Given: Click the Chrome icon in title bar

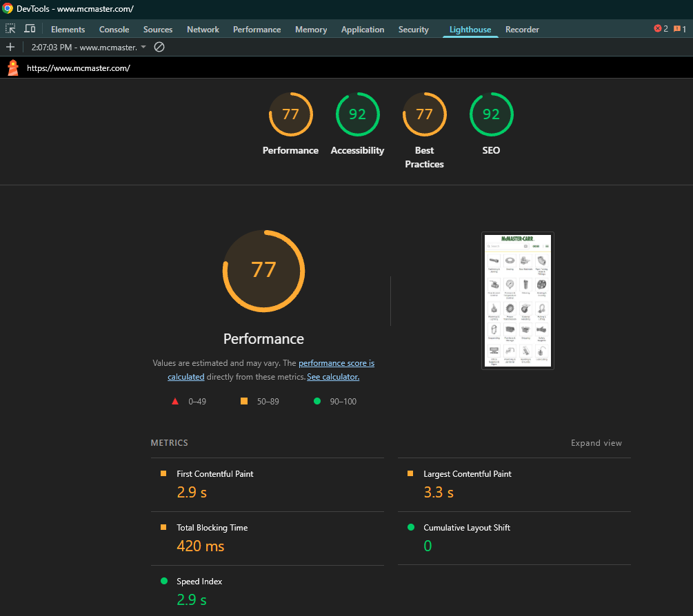Looking at the screenshot, I should coord(8,8).
